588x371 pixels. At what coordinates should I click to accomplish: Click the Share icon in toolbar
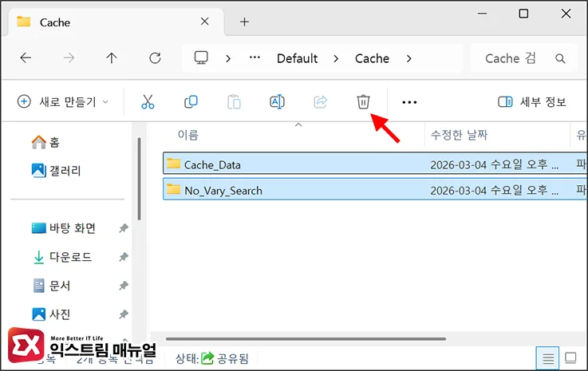tap(320, 101)
